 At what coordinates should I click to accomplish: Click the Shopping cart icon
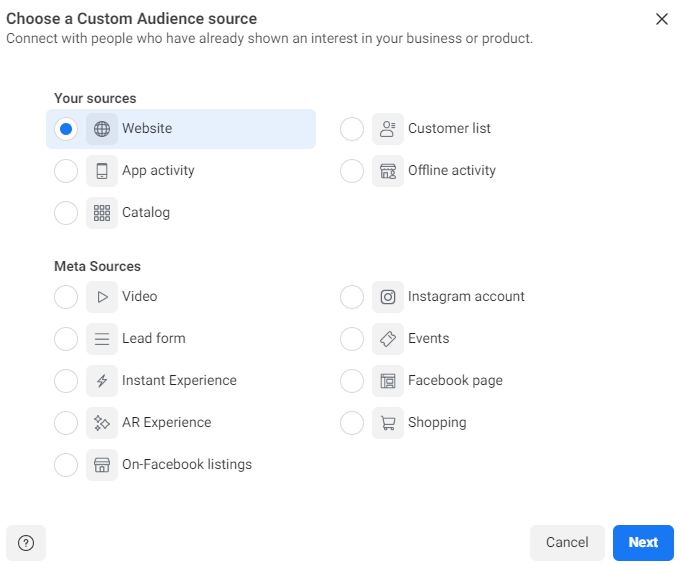point(388,423)
